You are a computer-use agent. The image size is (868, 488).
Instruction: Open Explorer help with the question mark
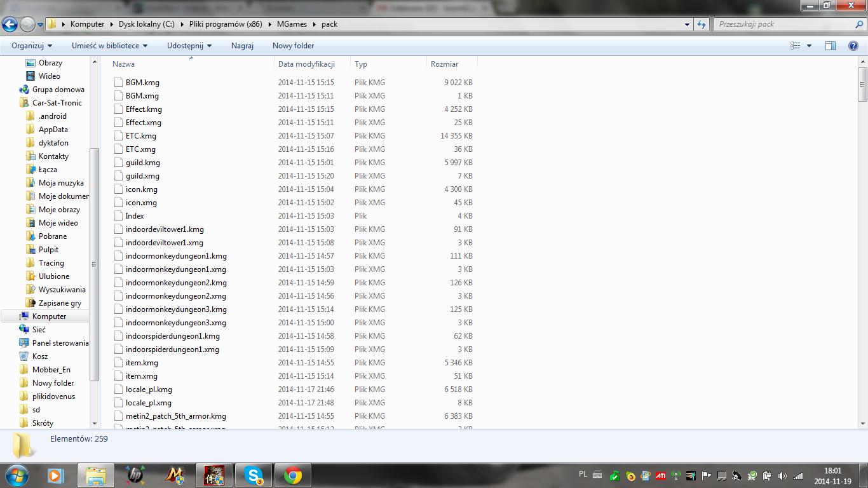point(853,46)
